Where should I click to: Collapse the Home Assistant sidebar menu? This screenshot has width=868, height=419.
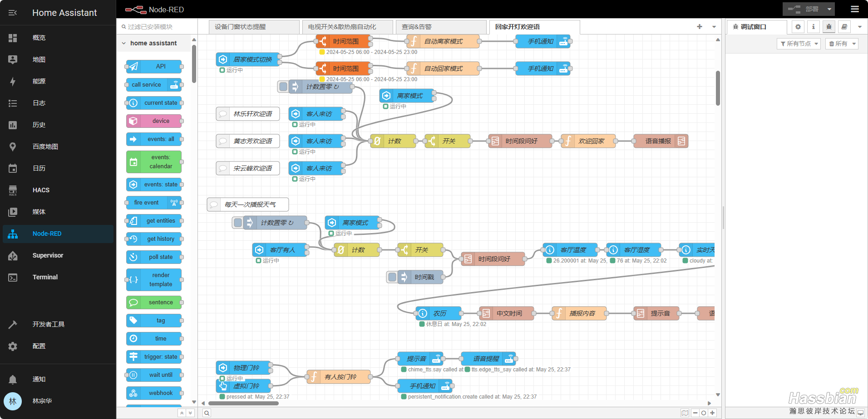(x=13, y=13)
